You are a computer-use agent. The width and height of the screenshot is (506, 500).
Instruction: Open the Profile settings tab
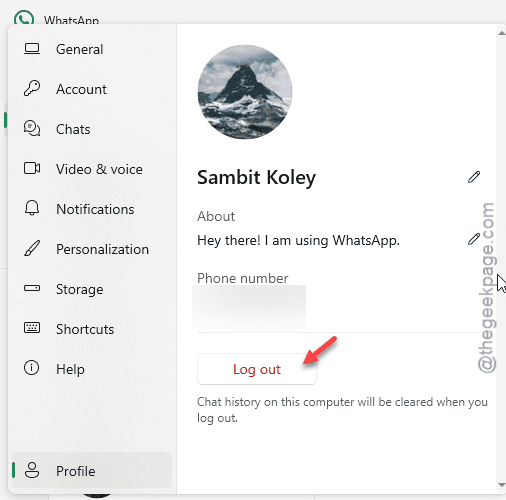click(92, 471)
